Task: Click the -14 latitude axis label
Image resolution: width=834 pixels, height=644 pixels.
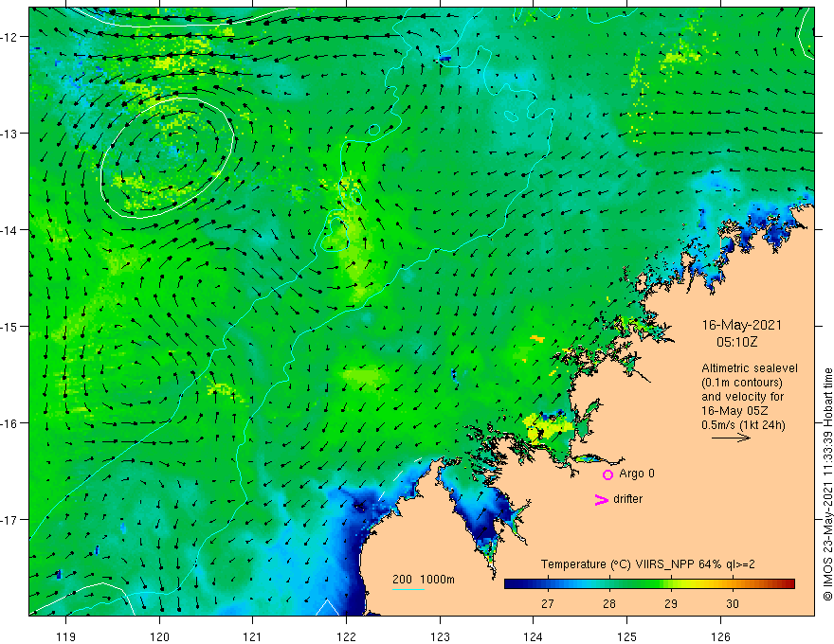Action: pos(9,230)
